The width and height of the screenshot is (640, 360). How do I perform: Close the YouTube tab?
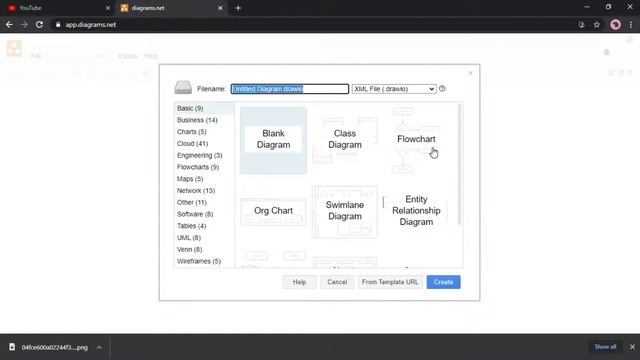point(108,8)
